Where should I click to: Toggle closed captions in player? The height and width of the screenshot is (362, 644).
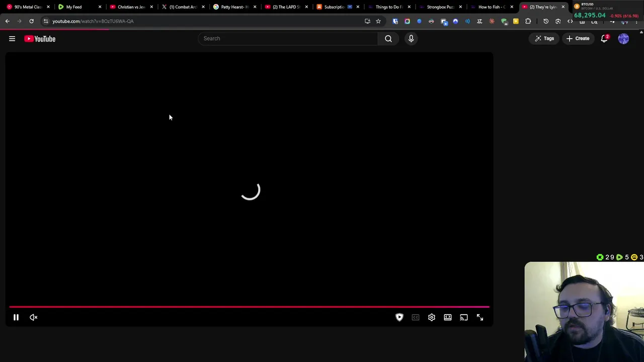(x=416, y=317)
